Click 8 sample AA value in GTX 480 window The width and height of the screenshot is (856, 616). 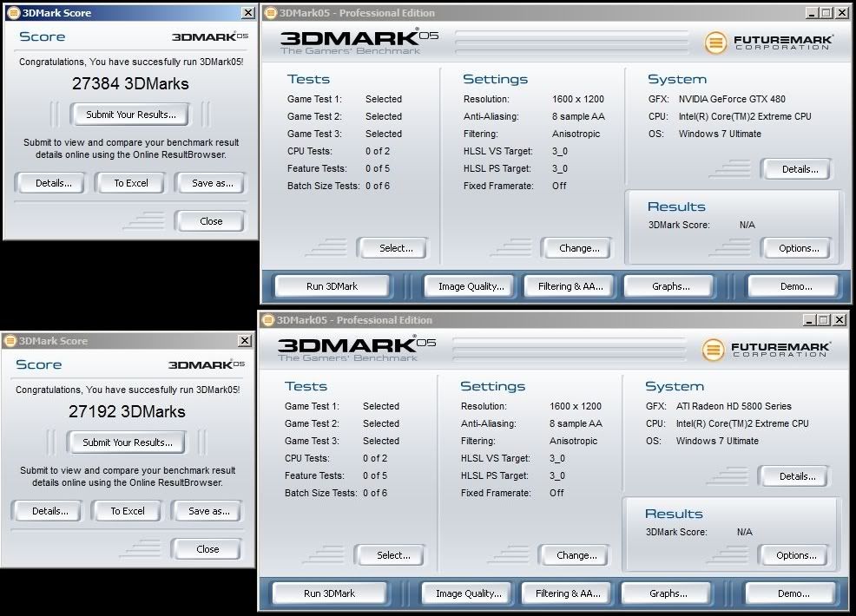[578, 117]
